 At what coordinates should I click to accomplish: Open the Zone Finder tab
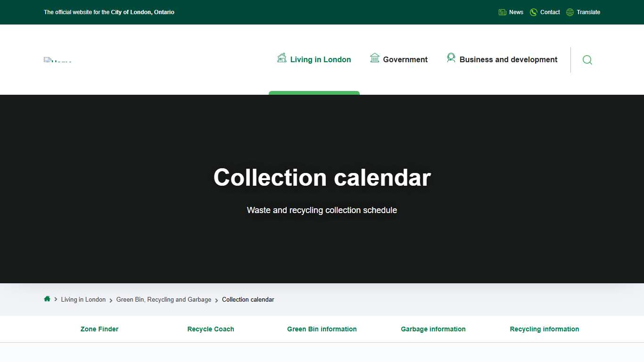tap(99, 329)
